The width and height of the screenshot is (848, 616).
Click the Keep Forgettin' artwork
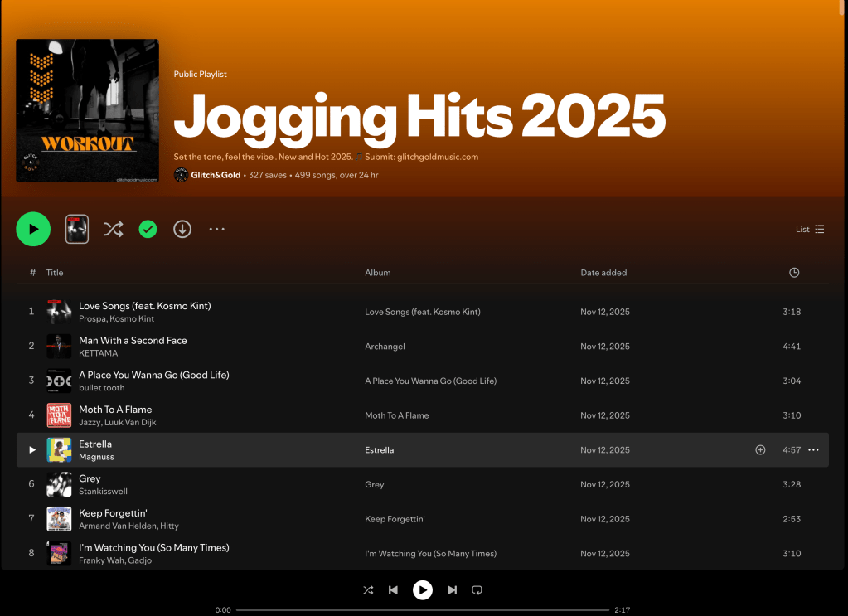[x=59, y=519]
